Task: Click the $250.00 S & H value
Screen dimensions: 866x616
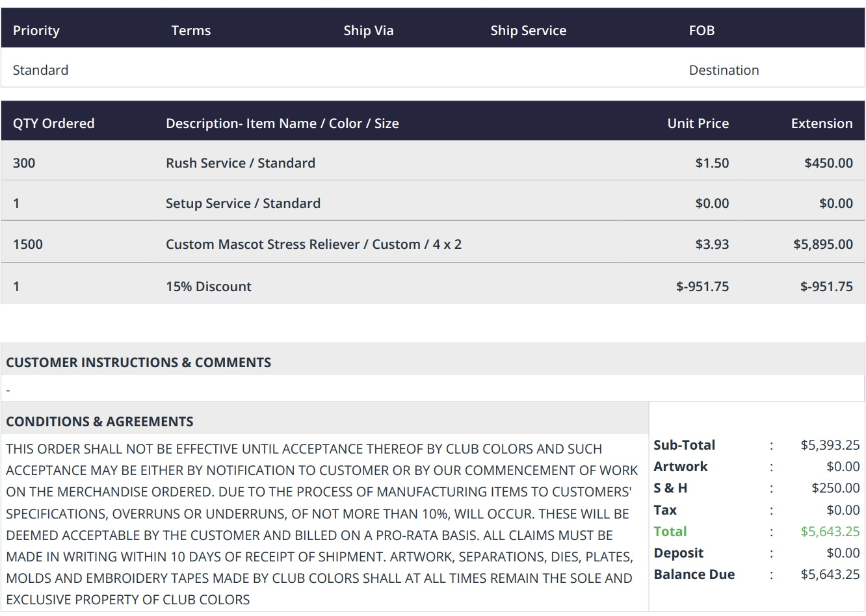Action: tap(835, 488)
